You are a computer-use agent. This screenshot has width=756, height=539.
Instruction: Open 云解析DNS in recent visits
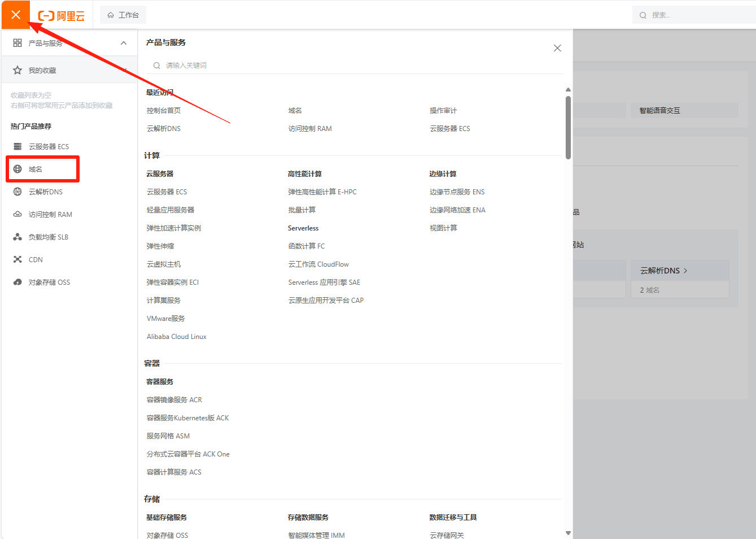point(164,129)
